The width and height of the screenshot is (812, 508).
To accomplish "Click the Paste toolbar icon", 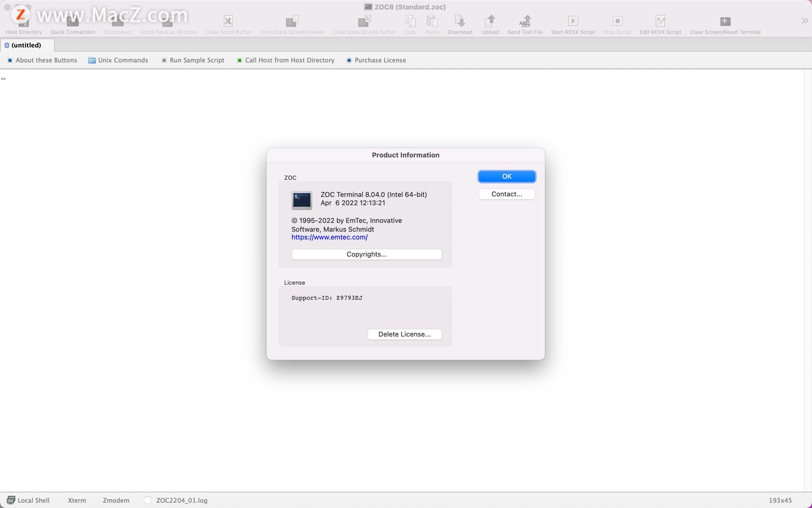I will (x=432, y=21).
